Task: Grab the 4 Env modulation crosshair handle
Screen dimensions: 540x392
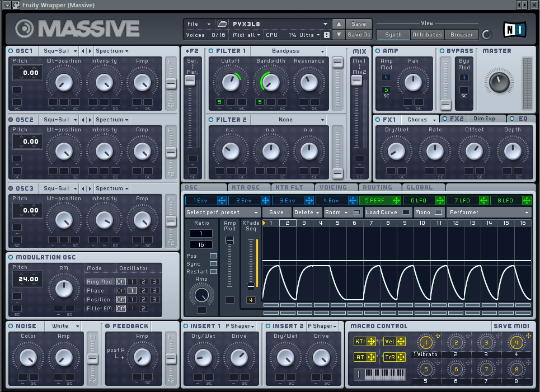Action: pos(353,200)
